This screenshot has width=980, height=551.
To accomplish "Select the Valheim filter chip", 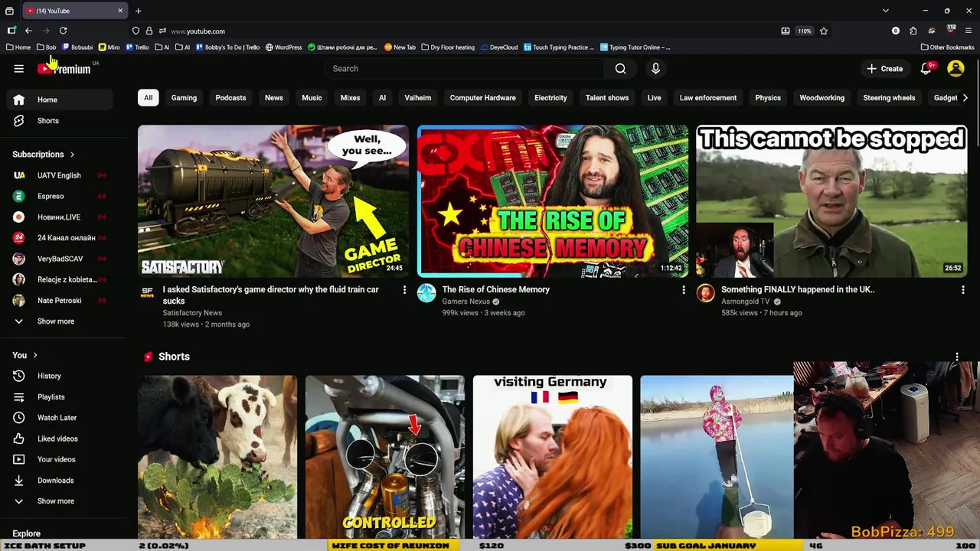I will (417, 98).
